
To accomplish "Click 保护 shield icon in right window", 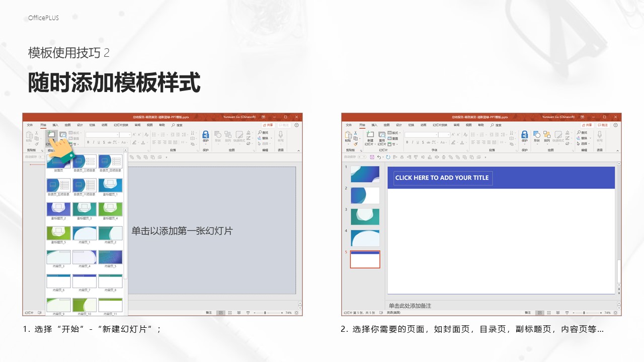I will click(x=525, y=134).
